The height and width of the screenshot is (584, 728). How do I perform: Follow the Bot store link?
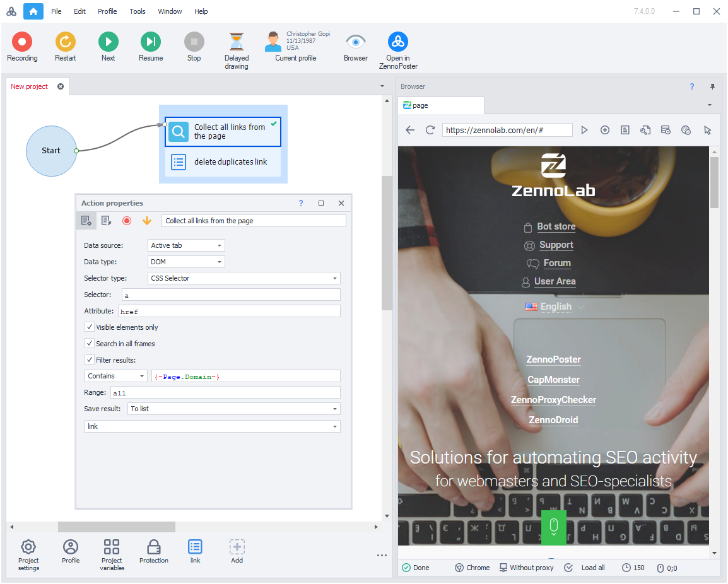coord(556,226)
